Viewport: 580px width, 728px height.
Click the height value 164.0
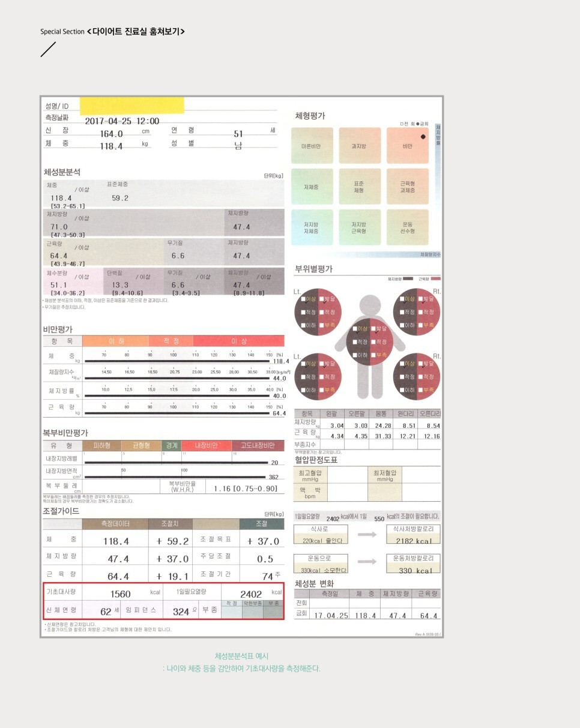(111, 134)
